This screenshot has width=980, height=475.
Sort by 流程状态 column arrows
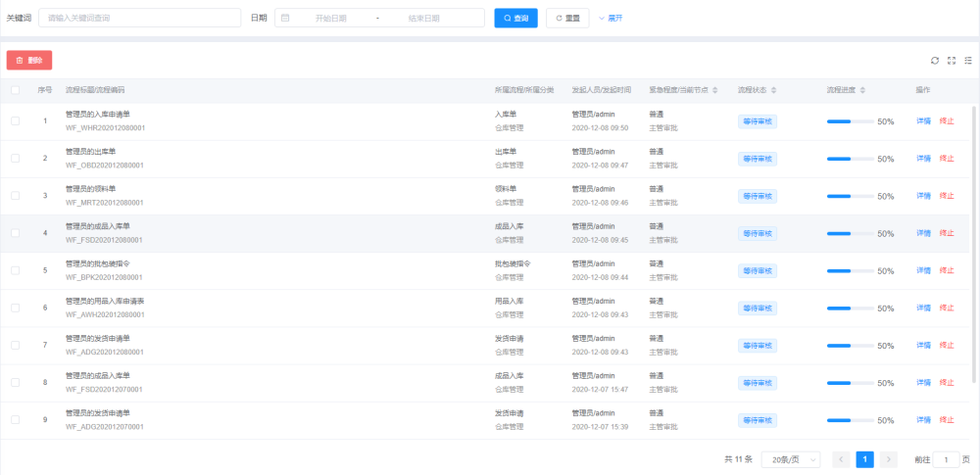click(x=774, y=91)
